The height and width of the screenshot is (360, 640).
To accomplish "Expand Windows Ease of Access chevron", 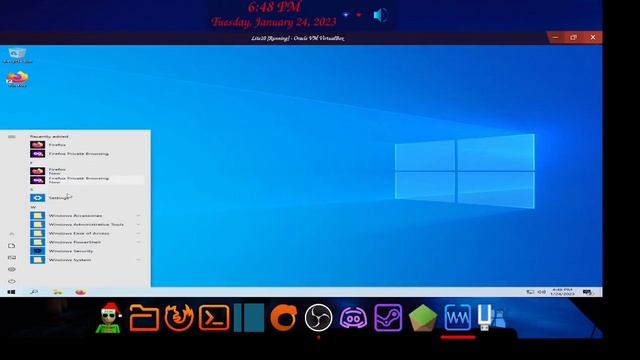I will pyautogui.click(x=138, y=233).
